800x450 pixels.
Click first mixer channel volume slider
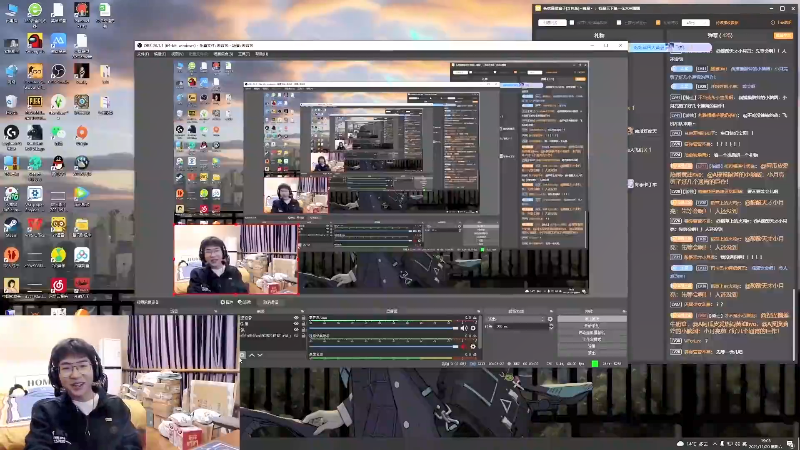tap(384, 328)
